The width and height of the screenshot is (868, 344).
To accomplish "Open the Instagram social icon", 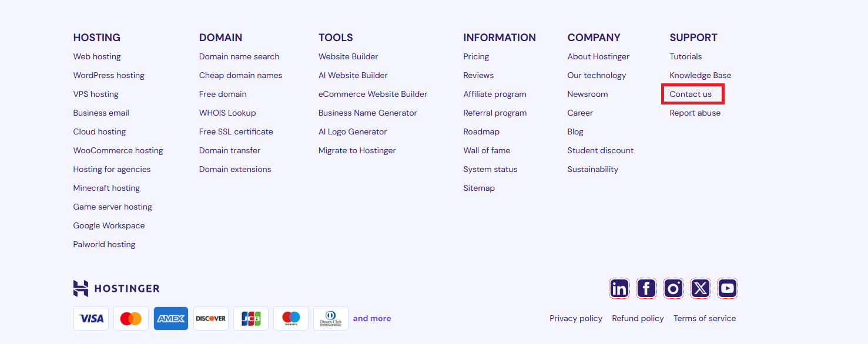I will pyautogui.click(x=673, y=288).
